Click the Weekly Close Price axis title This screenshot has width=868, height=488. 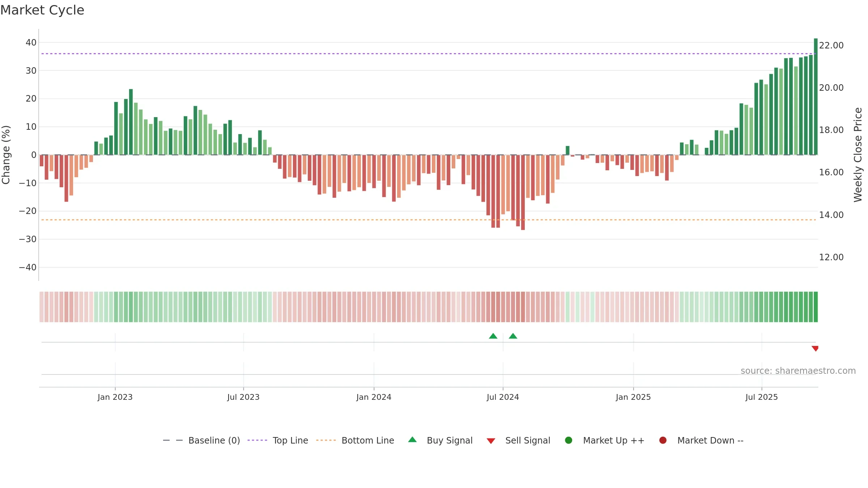[858, 155]
